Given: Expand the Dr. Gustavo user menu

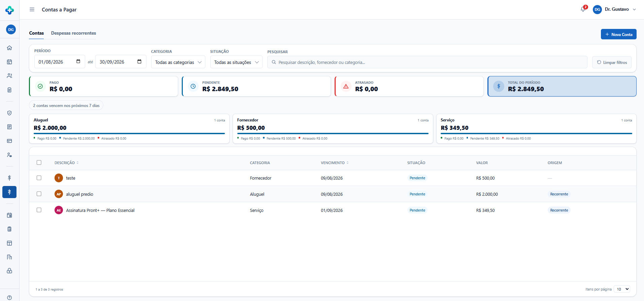Looking at the screenshot, I should [x=615, y=9].
